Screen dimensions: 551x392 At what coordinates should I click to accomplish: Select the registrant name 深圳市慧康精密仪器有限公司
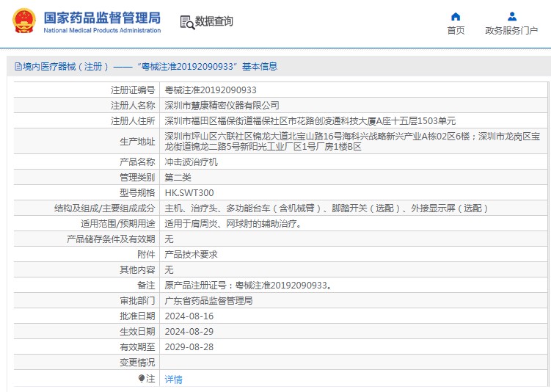pos(222,106)
